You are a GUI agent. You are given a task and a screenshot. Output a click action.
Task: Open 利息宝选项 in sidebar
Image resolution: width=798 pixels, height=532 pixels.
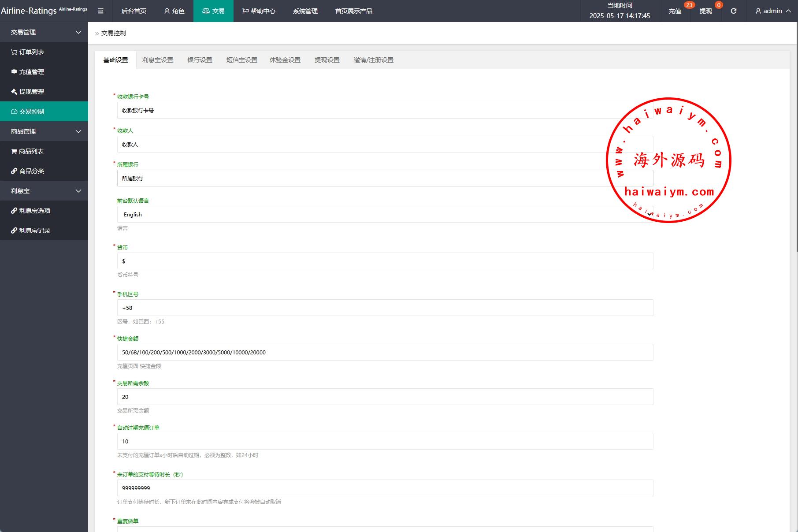[31, 211]
